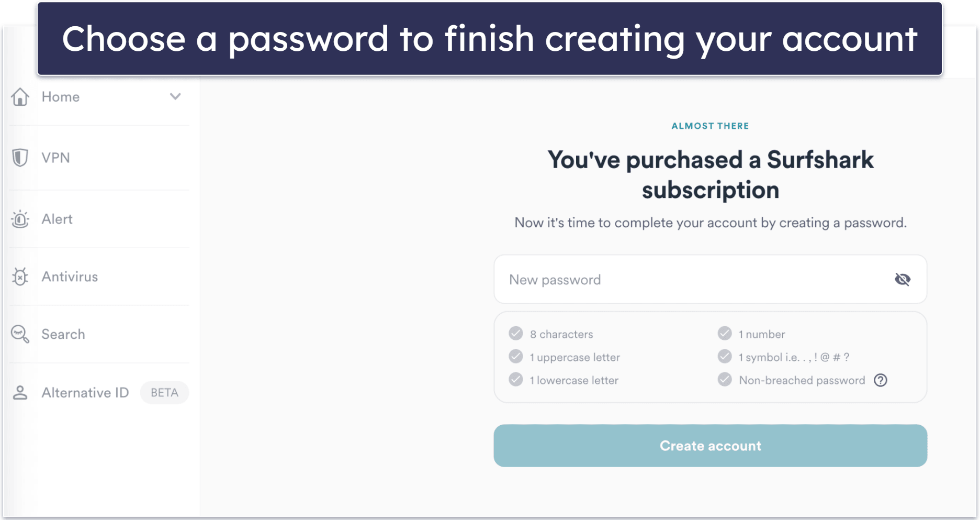Image resolution: width=980 pixels, height=520 pixels.
Task: Select Alternative ID in the sidebar
Action: pos(85,393)
